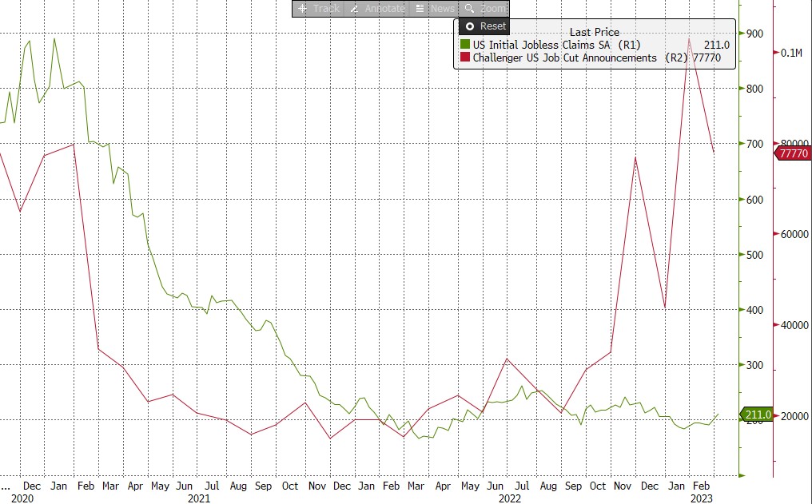Click the green 211.0 price tag
Screen dimensions: 812x504
757,415
